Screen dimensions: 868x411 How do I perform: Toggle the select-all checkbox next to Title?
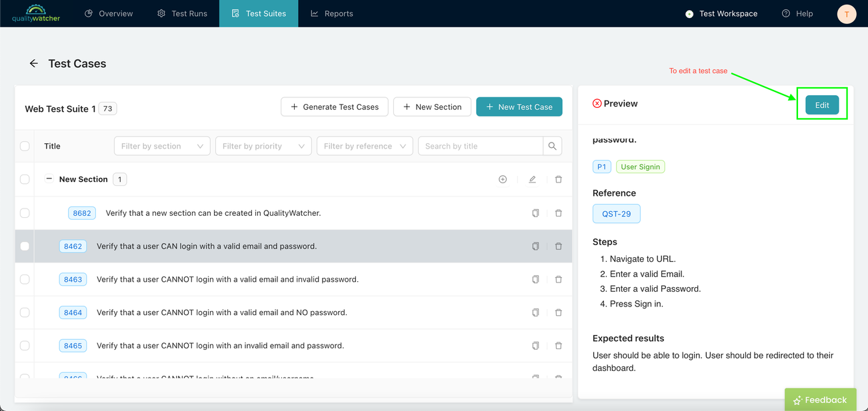click(25, 146)
